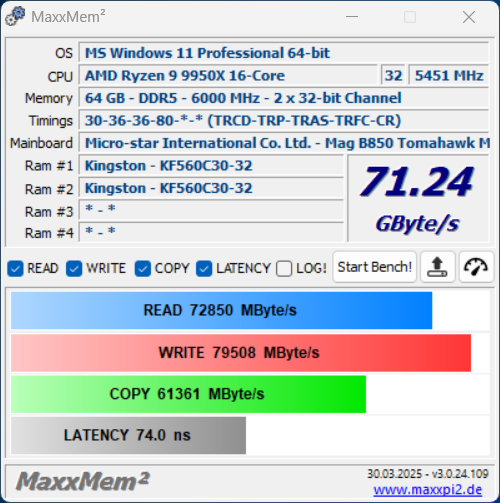Viewport: 500px width, 503px height.
Task: Click the Start Bench! button
Action: 375,267
